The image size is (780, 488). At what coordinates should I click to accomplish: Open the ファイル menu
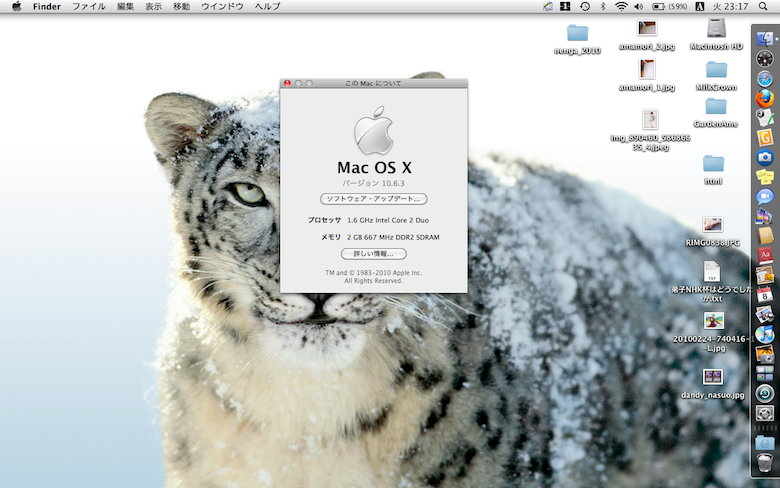coord(89,6)
